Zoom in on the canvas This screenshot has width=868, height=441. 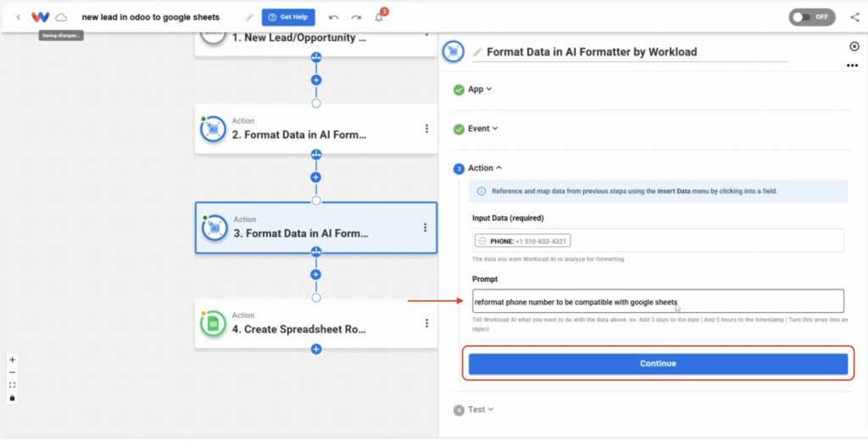pos(12,360)
